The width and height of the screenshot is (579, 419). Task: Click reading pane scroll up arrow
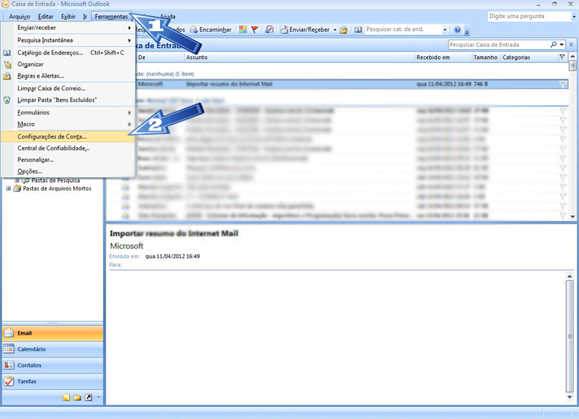[x=570, y=276]
